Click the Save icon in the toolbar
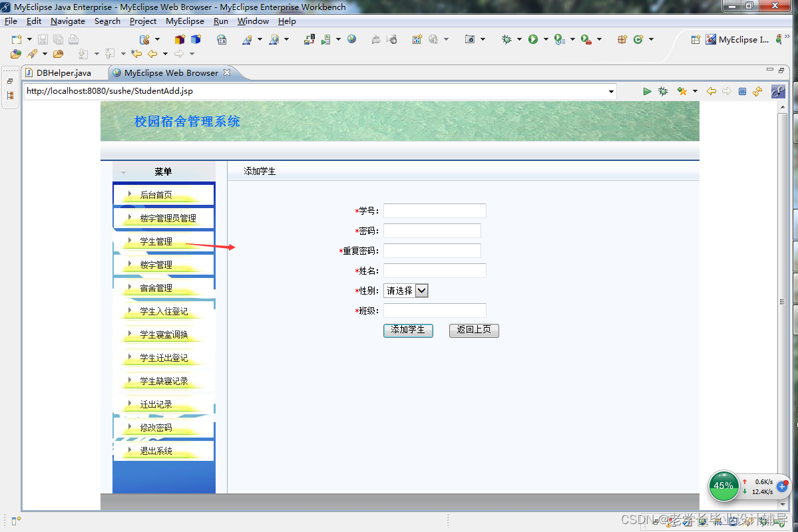 [43, 39]
